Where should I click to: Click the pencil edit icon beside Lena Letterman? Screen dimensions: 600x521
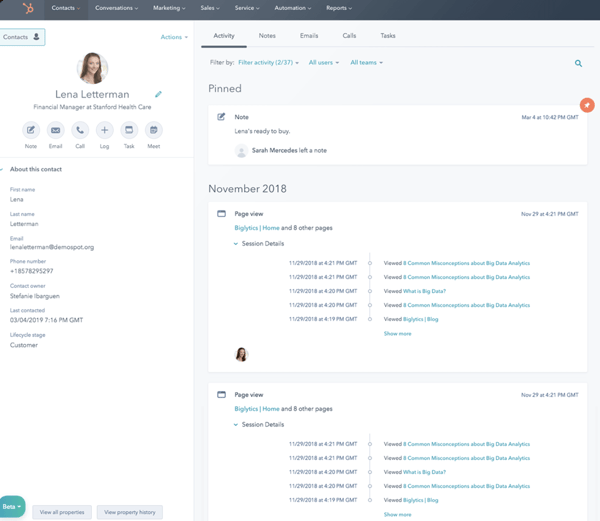pyautogui.click(x=158, y=95)
